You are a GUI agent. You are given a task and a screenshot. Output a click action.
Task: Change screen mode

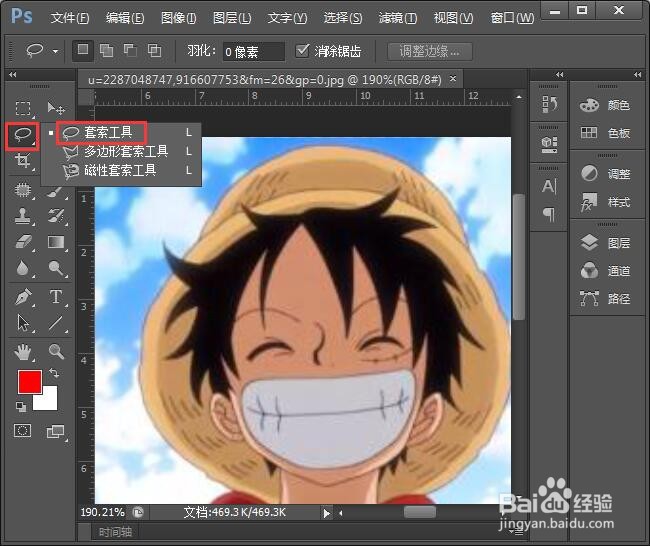point(55,432)
